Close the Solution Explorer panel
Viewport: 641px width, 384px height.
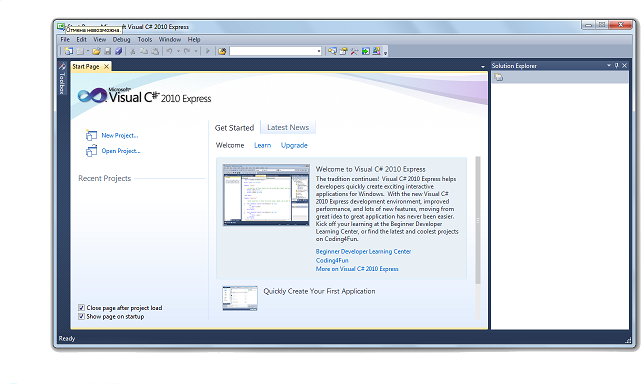pyautogui.click(x=624, y=65)
